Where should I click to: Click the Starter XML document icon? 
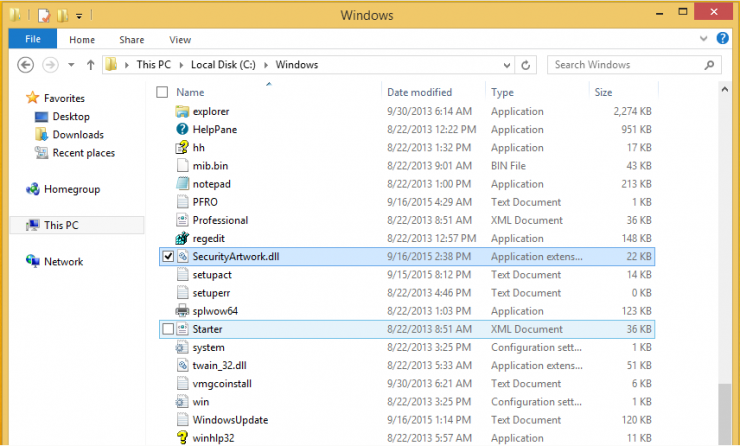click(182, 329)
